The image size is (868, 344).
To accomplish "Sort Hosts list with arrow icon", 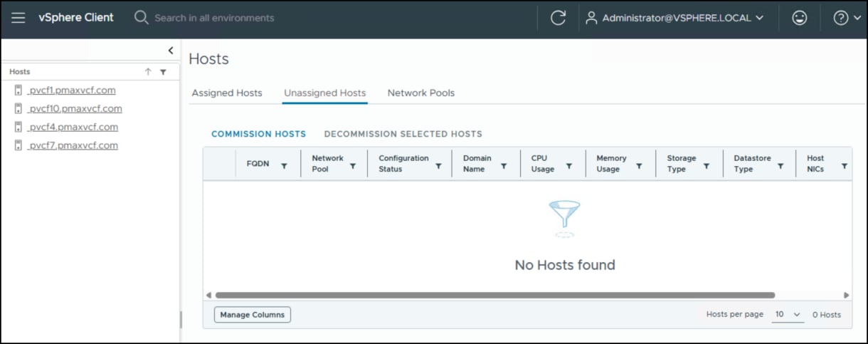I will (148, 72).
